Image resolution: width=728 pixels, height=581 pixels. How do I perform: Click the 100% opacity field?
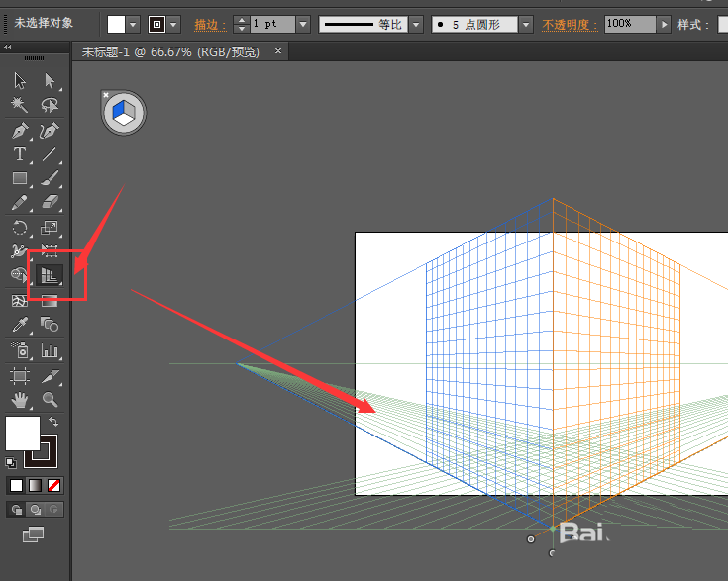click(630, 24)
